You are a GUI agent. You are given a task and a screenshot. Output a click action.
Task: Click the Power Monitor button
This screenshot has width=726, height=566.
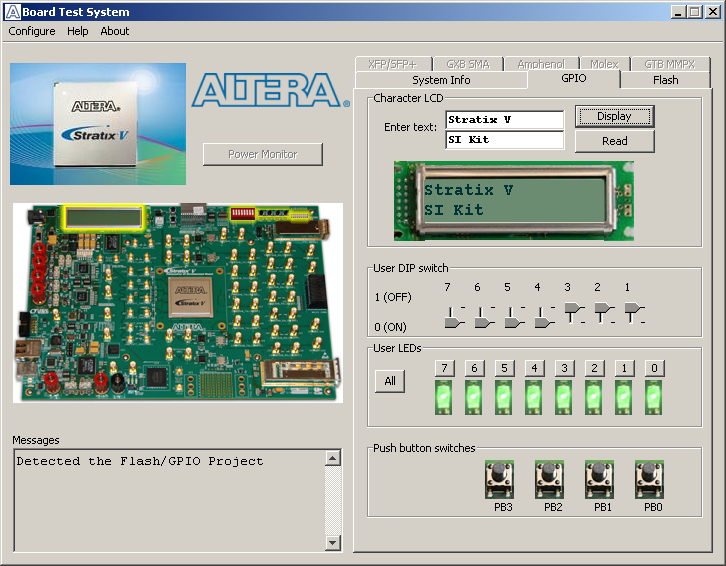(263, 154)
